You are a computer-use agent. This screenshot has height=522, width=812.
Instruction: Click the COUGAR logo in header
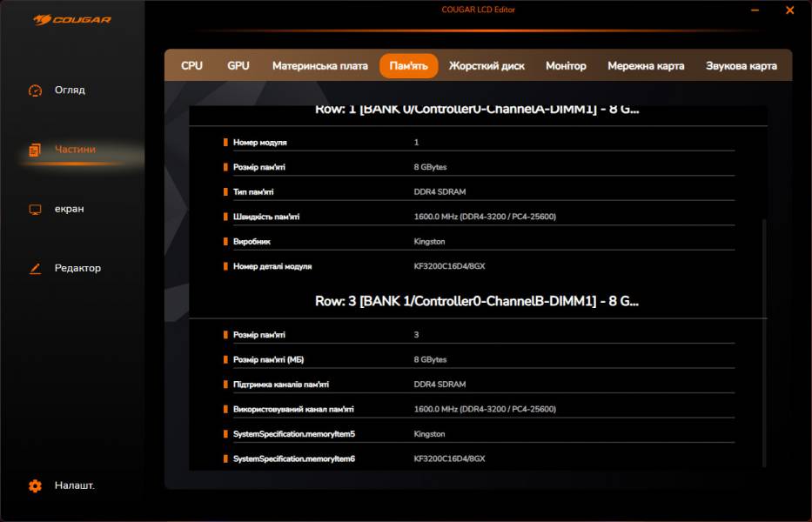pos(72,19)
